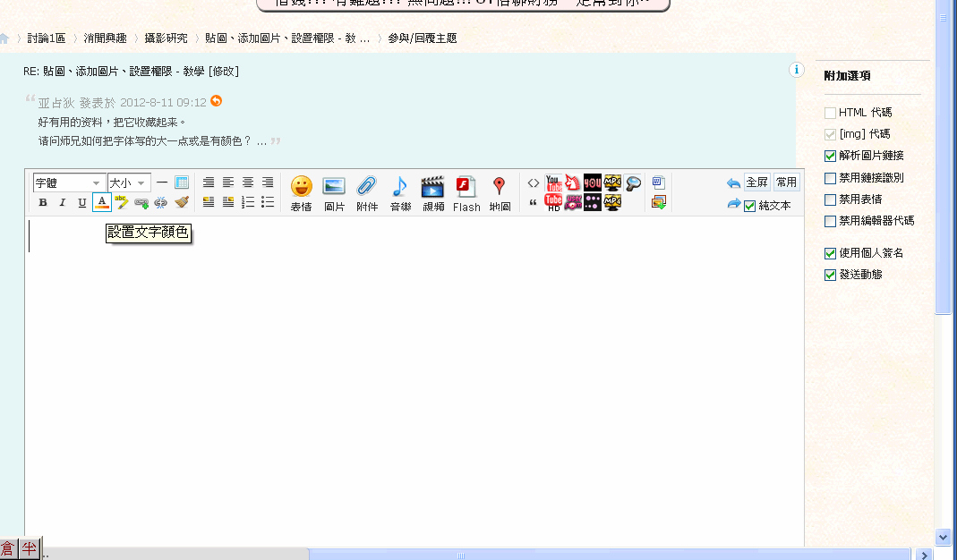Enable the 禁用表情 checkbox

[831, 199]
